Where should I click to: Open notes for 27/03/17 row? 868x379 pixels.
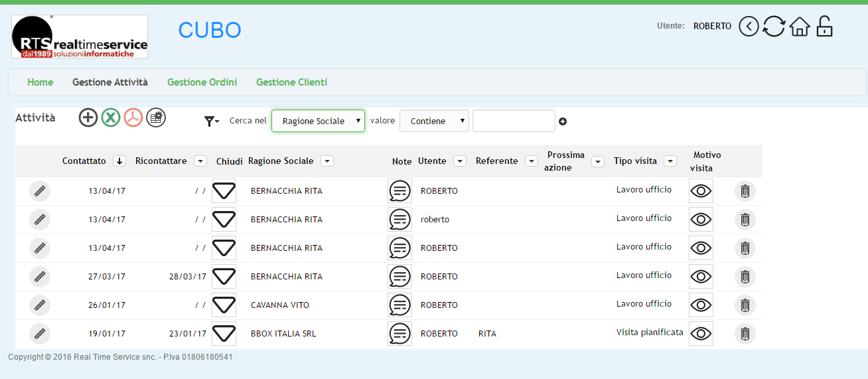click(x=399, y=277)
